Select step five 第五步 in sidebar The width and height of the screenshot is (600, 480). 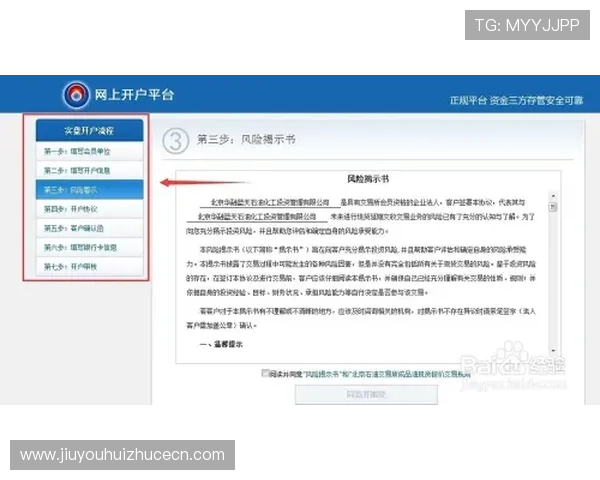pyautogui.click(x=90, y=228)
